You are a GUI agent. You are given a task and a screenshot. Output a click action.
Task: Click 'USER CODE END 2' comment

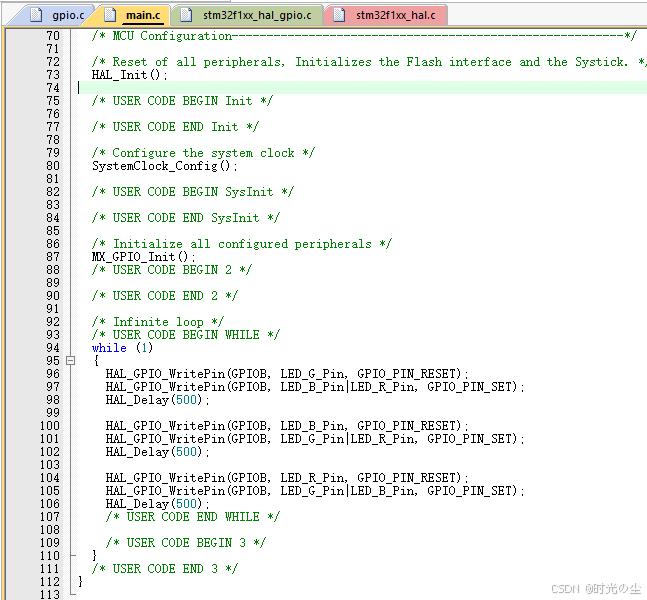click(x=165, y=296)
